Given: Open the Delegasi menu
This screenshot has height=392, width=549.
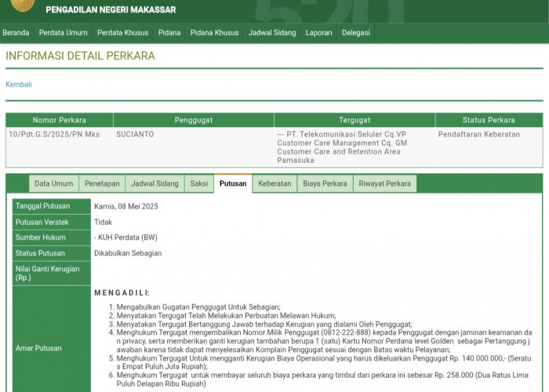Looking at the screenshot, I should pyautogui.click(x=356, y=33).
